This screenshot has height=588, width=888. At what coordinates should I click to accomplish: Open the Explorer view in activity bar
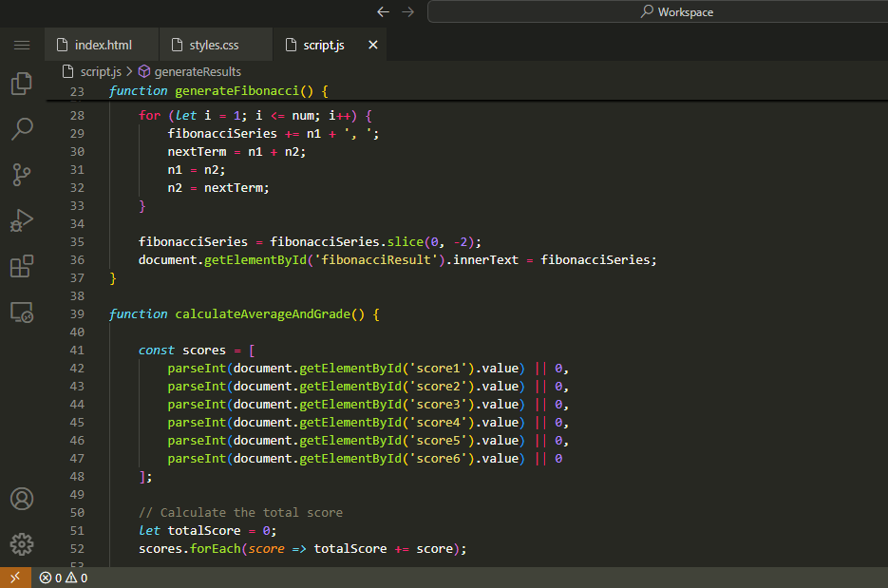22,85
